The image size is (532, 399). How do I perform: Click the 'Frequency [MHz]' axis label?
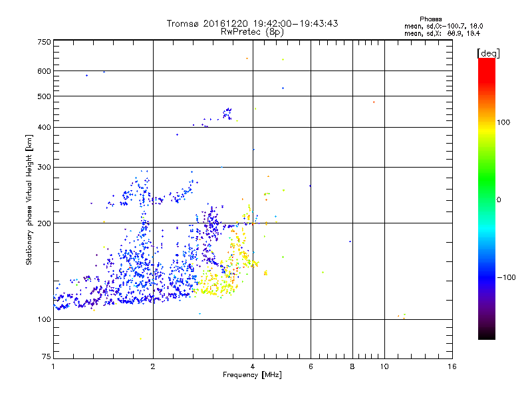(x=252, y=375)
